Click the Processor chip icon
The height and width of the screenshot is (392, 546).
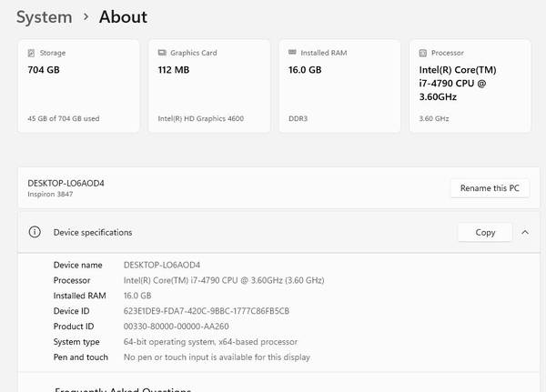click(422, 53)
